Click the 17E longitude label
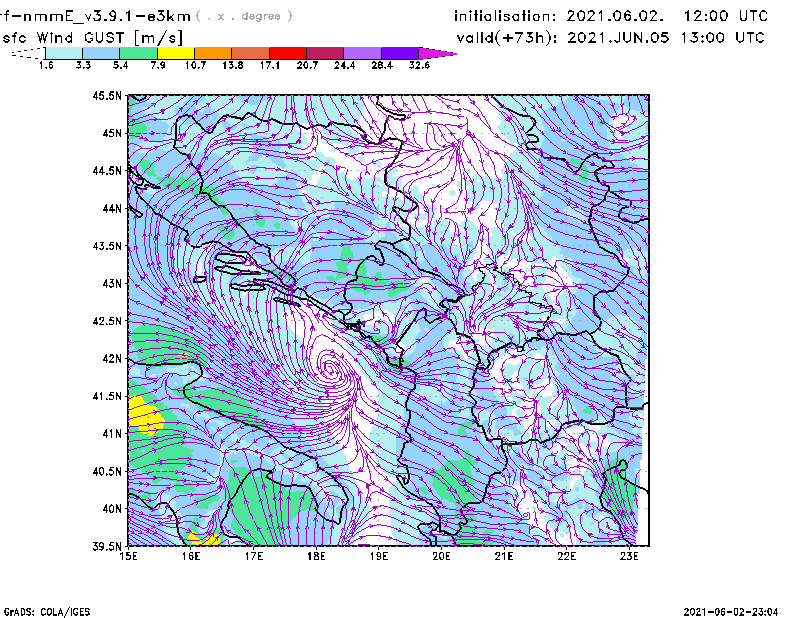This screenshot has width=800, height=618. point(254,556)
